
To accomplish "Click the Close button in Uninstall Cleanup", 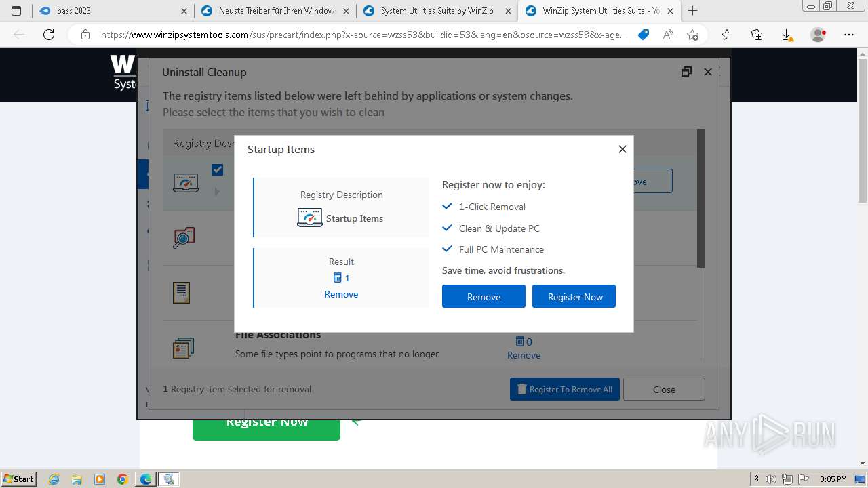I will tap(664, 389).
